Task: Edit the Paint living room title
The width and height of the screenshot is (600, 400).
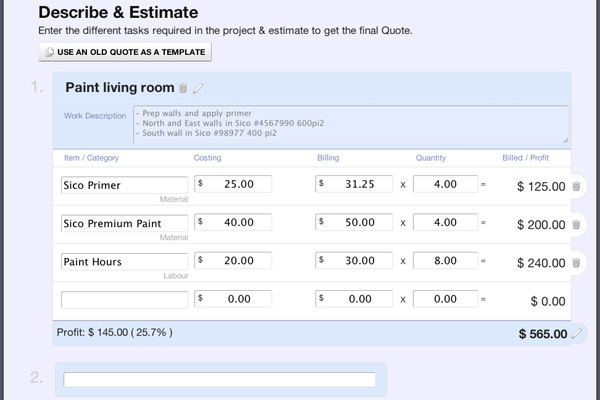Action: (x=197, y=88)
